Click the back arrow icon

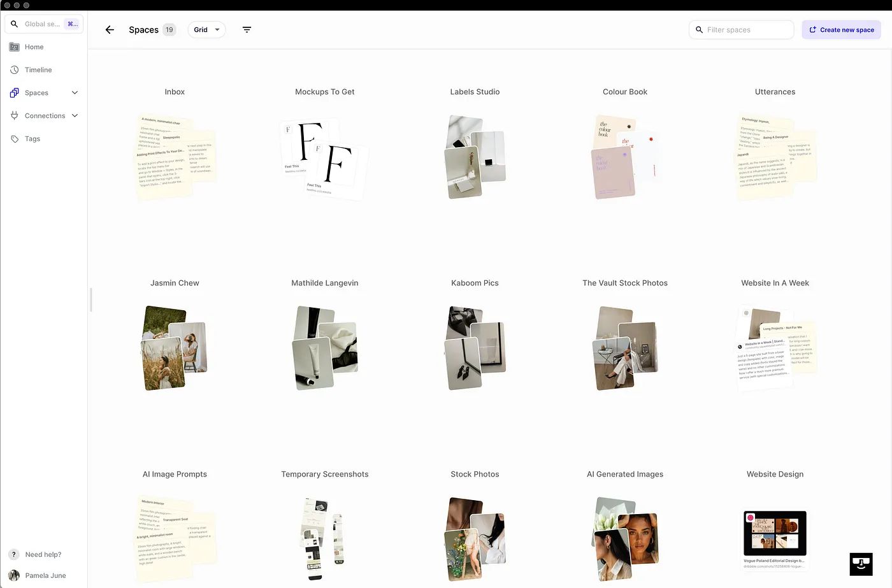(x=110, y=30)
